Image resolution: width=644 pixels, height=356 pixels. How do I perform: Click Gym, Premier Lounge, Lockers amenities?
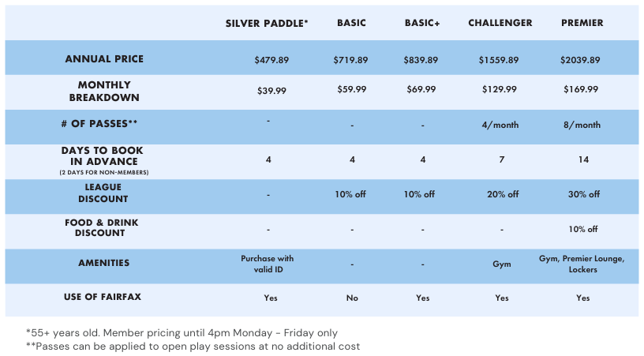pos(582,264)
